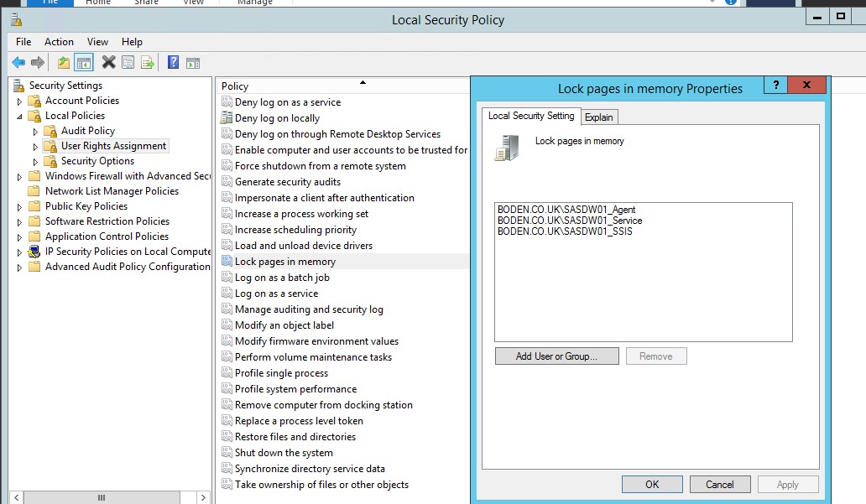Image resolution: width=866 pixels, height=504 pixels.
Task: Select Log on as a service policy
Action: point(276,294)
